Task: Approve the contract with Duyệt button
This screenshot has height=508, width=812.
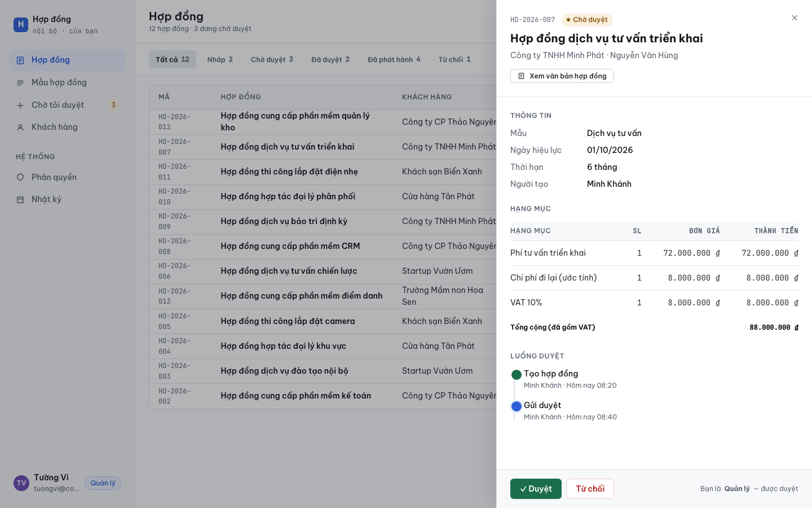Action: click(536, 489)
